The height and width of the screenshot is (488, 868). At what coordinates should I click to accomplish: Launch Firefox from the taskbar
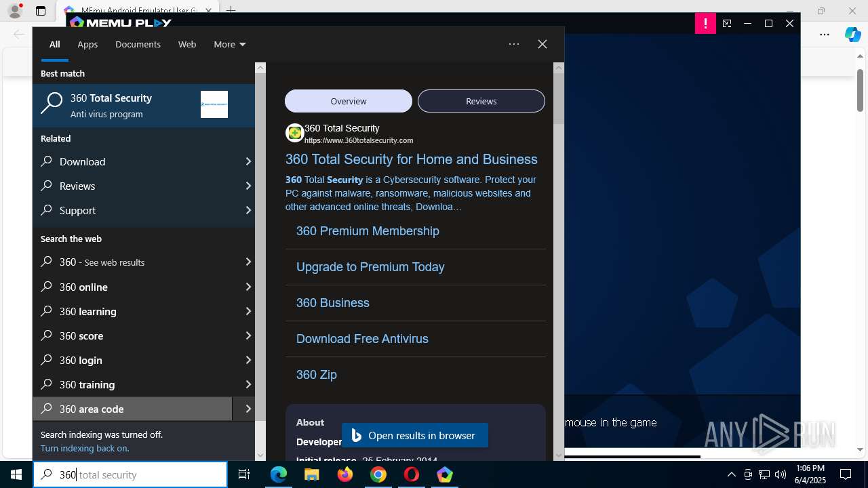point(345,474)
